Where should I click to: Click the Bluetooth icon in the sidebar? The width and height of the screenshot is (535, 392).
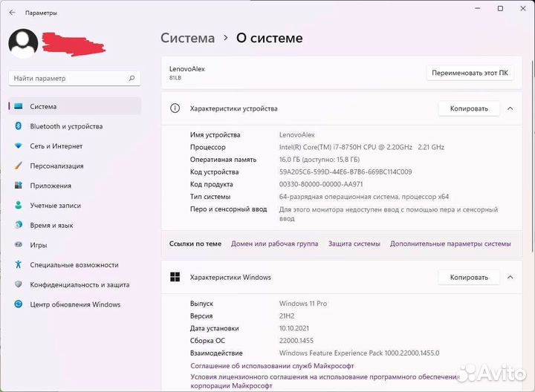(x=19, y=126)
